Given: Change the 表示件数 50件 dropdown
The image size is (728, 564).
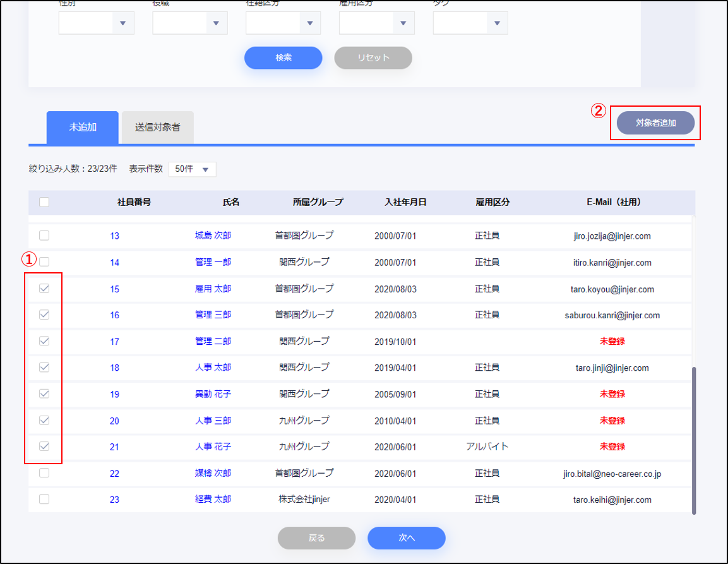Looking at the screenshot, I should pyautogui.click(x=192, y=169).
